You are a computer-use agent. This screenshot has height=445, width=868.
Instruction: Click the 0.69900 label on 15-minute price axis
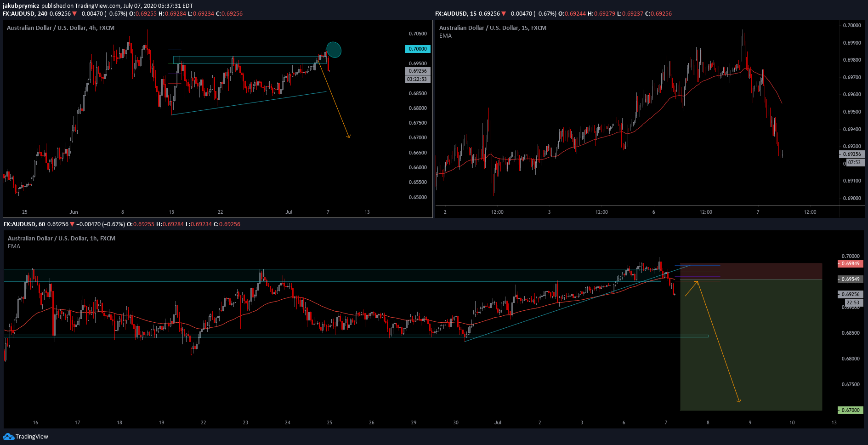coord(851,43)
